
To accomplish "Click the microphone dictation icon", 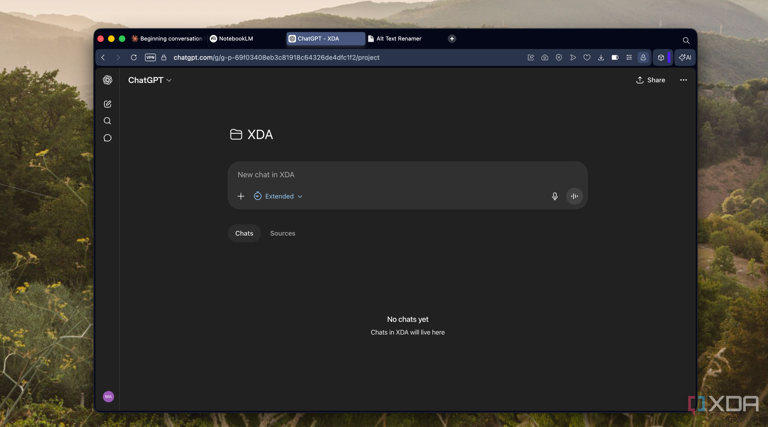I will click(555, 196).
